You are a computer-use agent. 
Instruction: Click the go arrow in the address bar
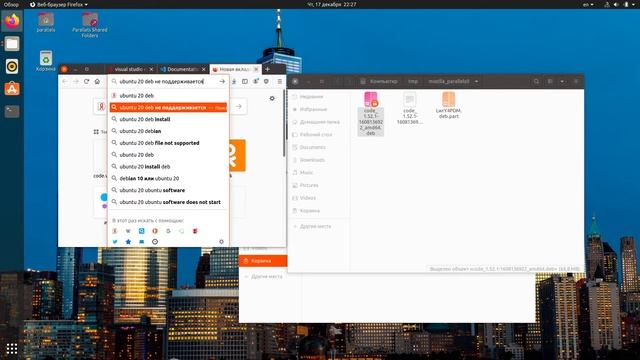[x=222, y=82]
